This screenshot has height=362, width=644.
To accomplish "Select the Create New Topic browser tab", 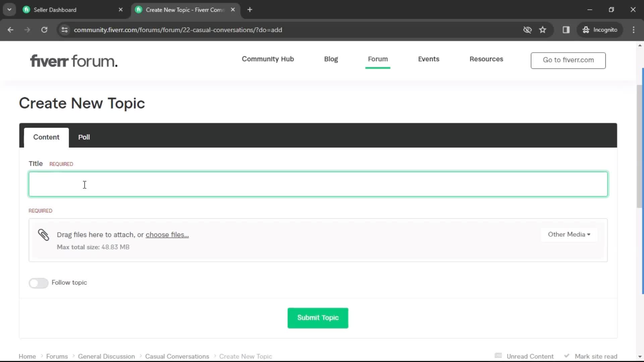I will pos(185,10).
